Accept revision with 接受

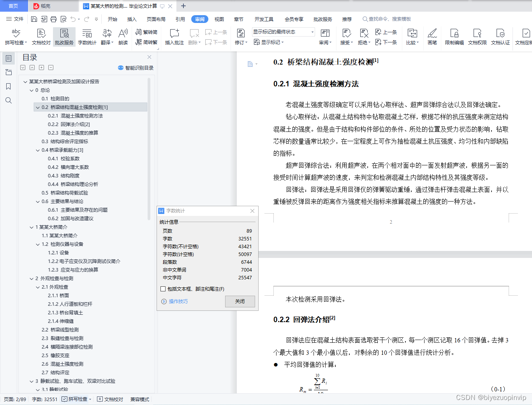(x=346, y=37)
